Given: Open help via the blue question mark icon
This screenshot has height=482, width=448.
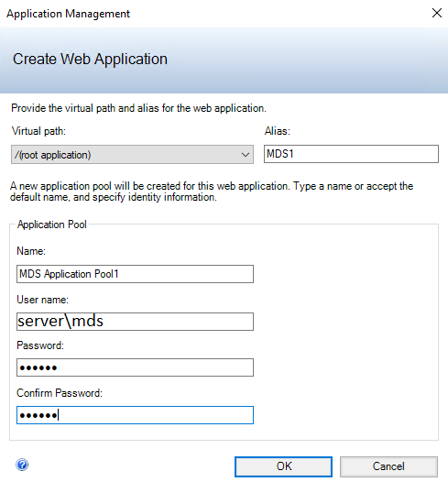Looking at the screenshot, I should pyautogui.click(x=22, y=465).
